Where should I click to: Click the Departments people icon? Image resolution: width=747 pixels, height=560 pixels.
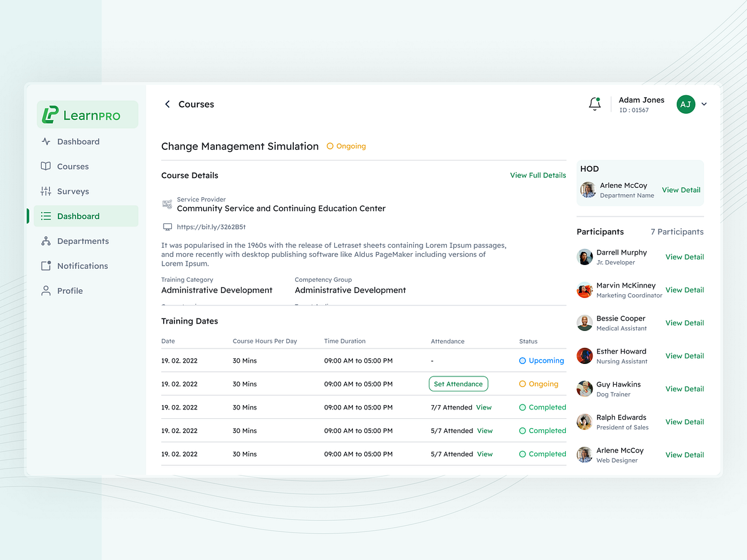(46, 241)
